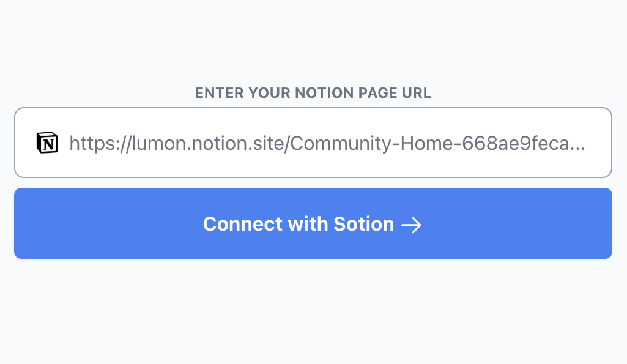Click the word Sotion on blue button
The image size is (627, 364).
(363, 224)
